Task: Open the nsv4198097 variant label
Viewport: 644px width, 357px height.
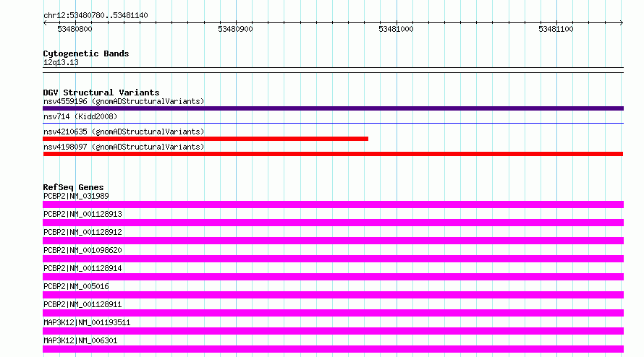Action: point(124,147)
